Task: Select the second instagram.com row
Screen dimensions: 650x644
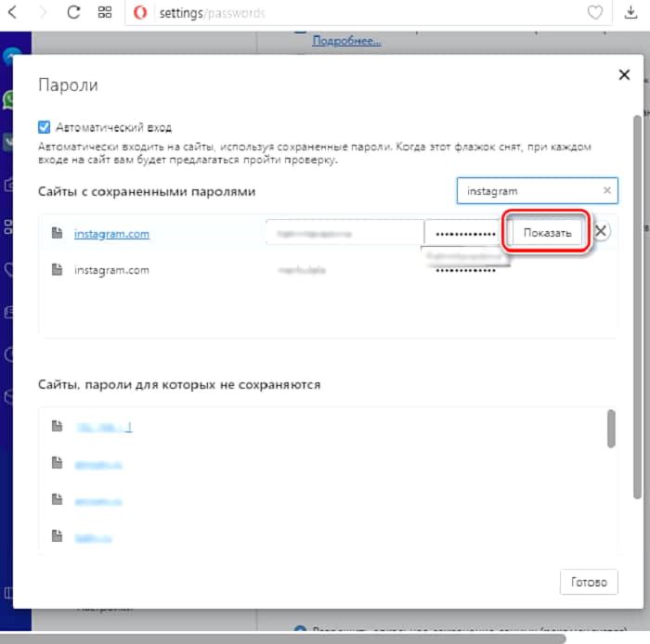Action: click(328, 270)
